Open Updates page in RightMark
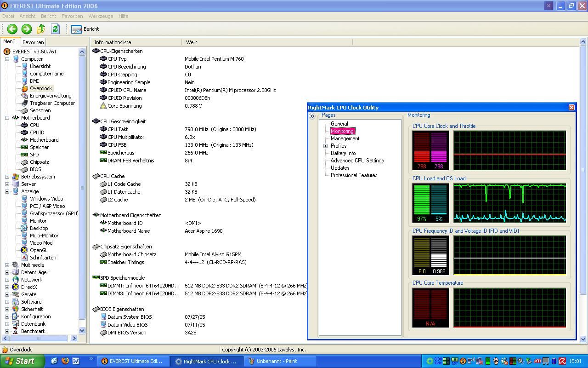The width and height of the screenshot is (588, 368). 339,168
